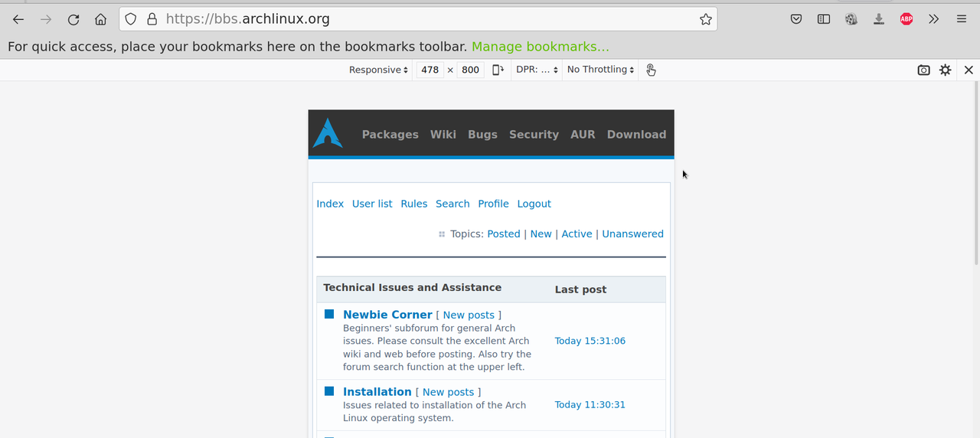The height and width of the screenshot is (438, 980).
Task: Open the Responsive device dropdown
Action: pos(378,70)
